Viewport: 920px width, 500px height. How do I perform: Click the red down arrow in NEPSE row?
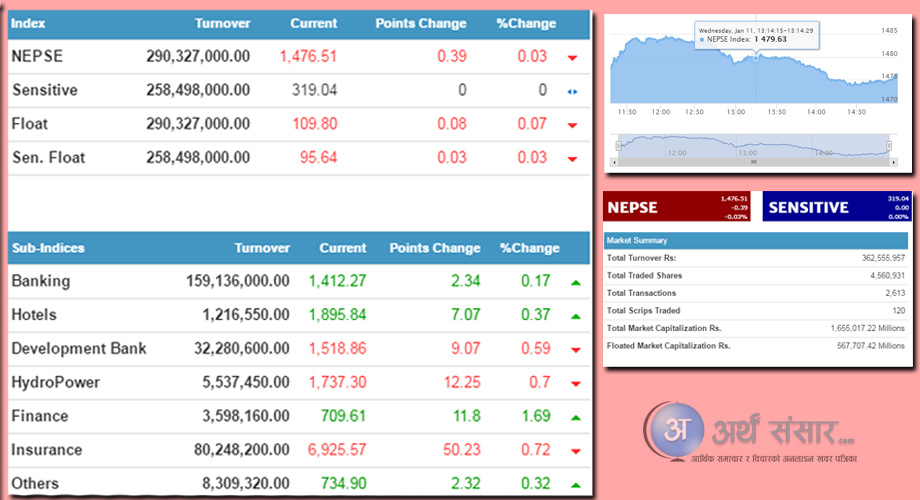tap(572, 58)
